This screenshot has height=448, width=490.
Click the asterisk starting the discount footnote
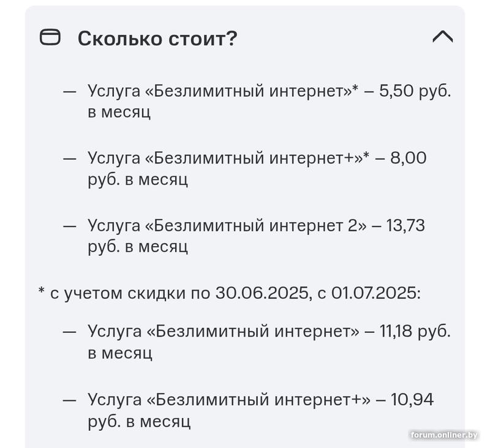coord(42,291)
